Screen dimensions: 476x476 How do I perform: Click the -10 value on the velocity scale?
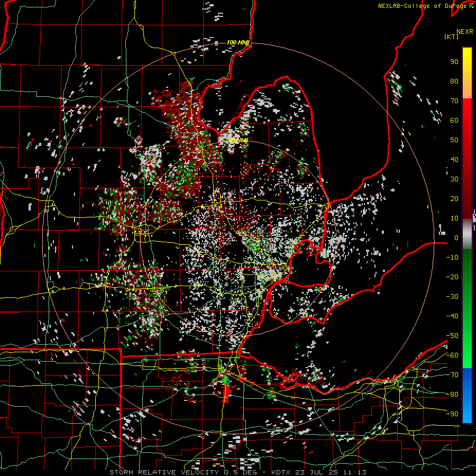(452, 258)
